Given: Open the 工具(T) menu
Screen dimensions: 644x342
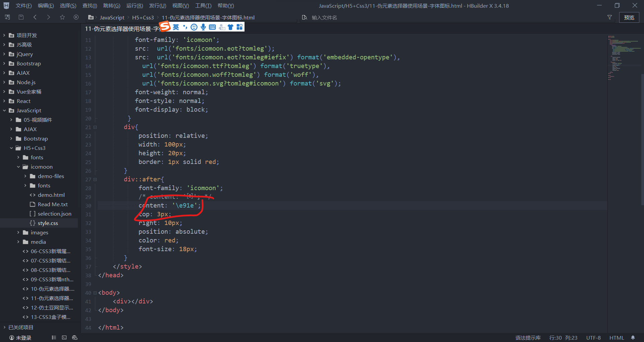Looking at the screenshot, I should coord(203,5).
